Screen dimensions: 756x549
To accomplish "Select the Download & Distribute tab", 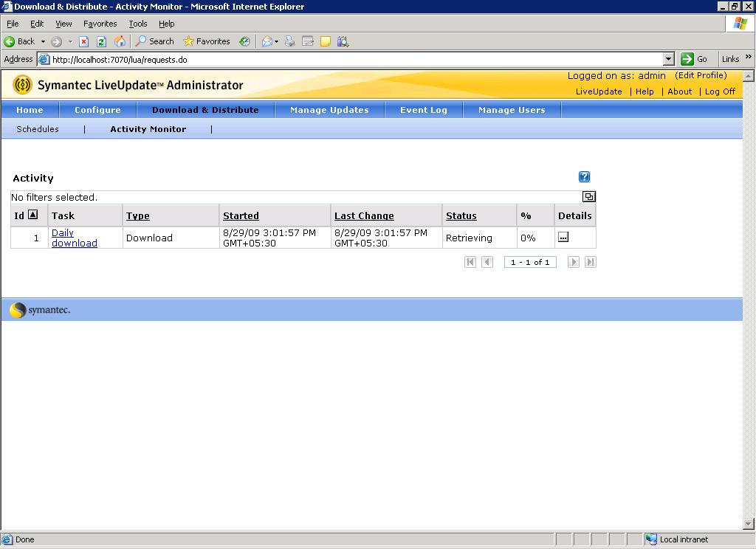I will (205, 110).
